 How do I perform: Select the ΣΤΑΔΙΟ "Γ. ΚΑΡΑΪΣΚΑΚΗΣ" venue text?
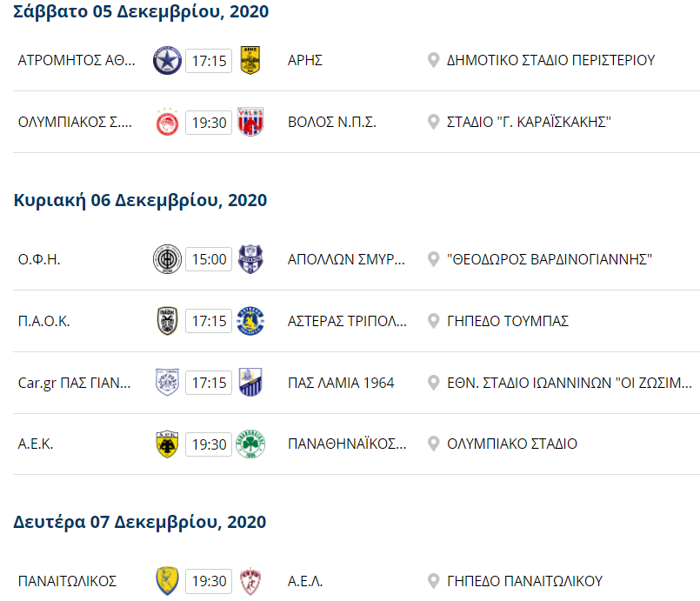coord(529,122)
